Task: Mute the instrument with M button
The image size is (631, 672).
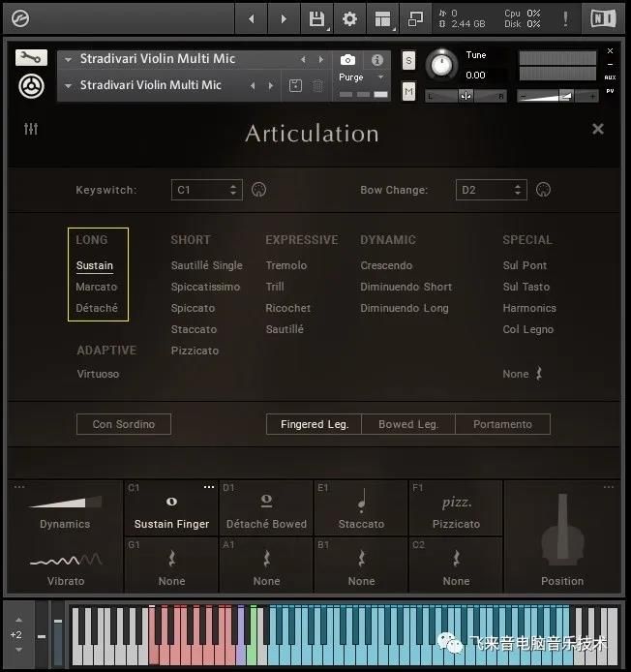Action: pos(408,91)
